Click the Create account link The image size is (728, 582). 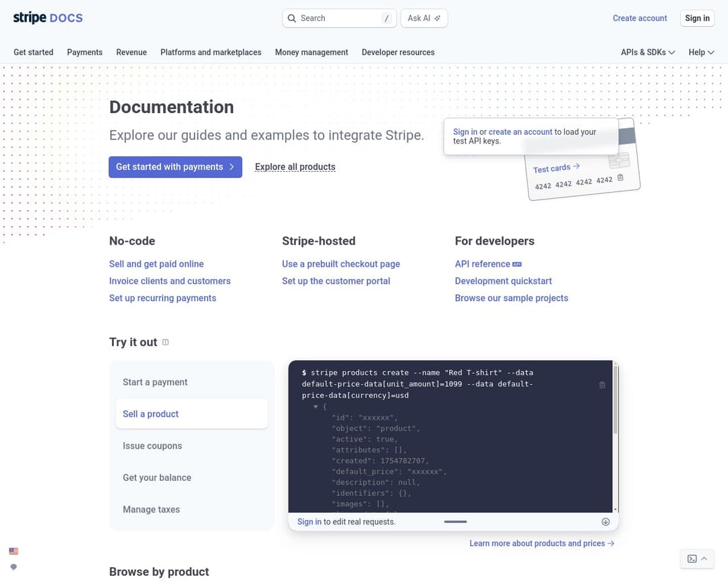[639, 18]
